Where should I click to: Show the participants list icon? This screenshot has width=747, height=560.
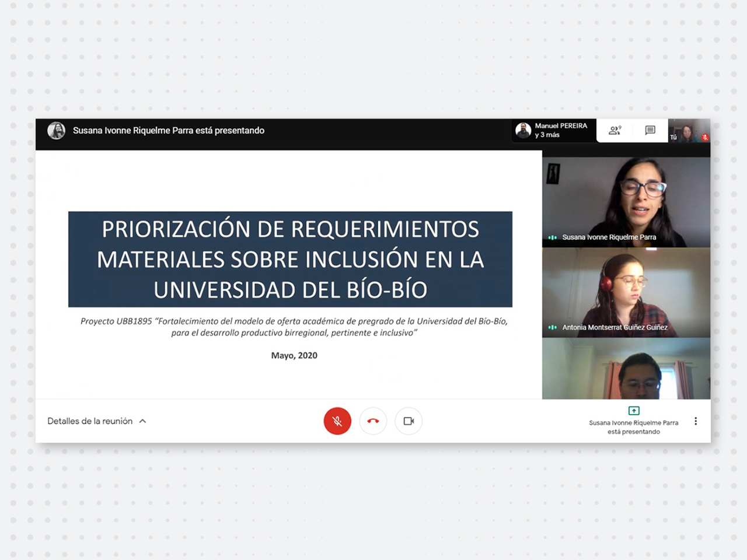(615, 131)
